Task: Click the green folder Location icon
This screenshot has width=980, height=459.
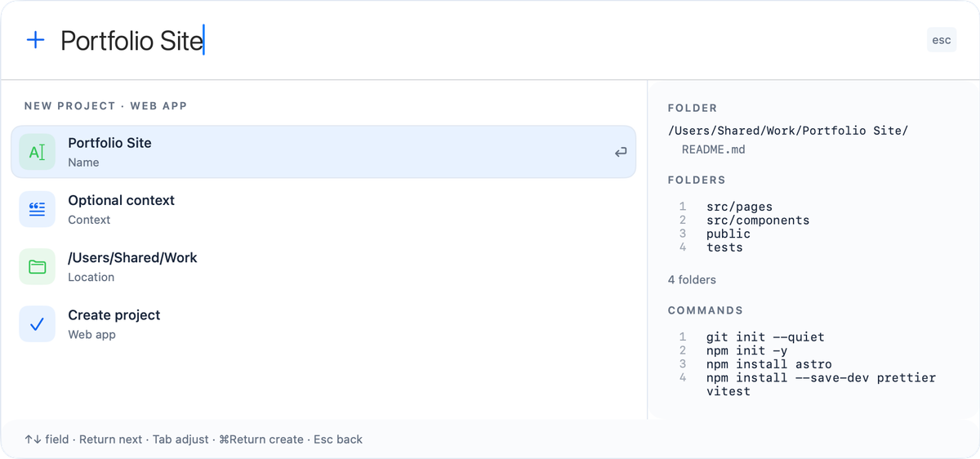Action: (x=37, y=266)
